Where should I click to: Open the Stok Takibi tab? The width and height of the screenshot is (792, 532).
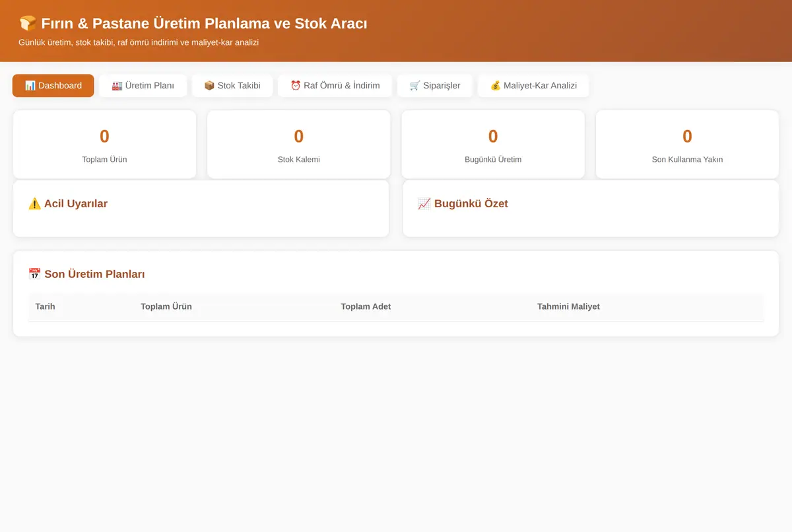(232, 86)
